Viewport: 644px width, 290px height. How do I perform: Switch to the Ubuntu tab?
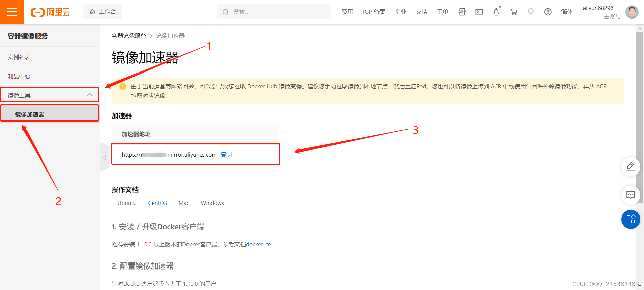[127, 203]
